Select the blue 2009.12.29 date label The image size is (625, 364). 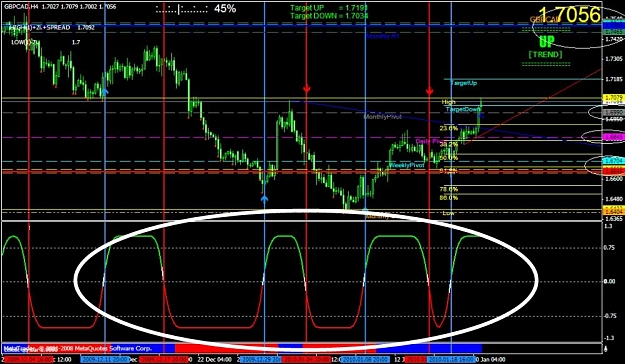(261, 360)
